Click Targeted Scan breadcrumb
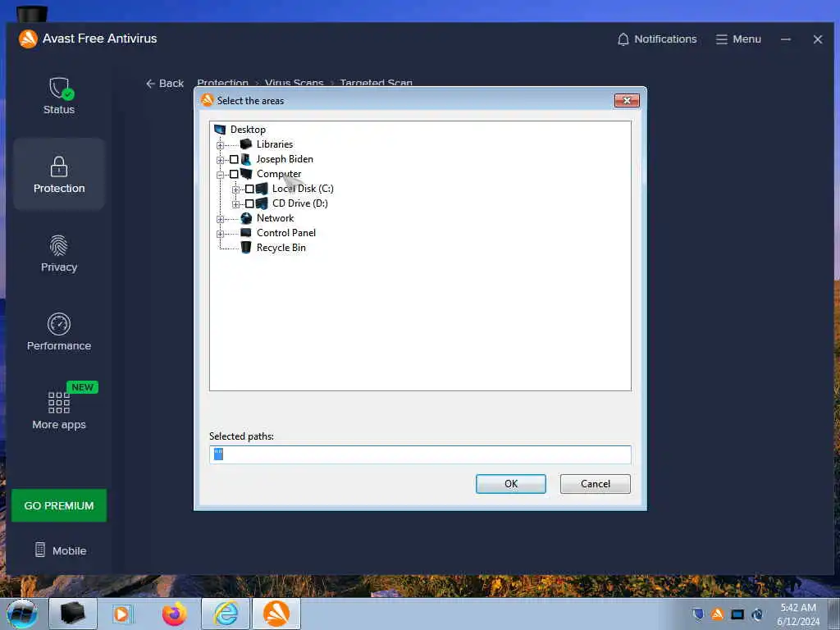Viewport: 840px width, 630px height. pos(376,83)
